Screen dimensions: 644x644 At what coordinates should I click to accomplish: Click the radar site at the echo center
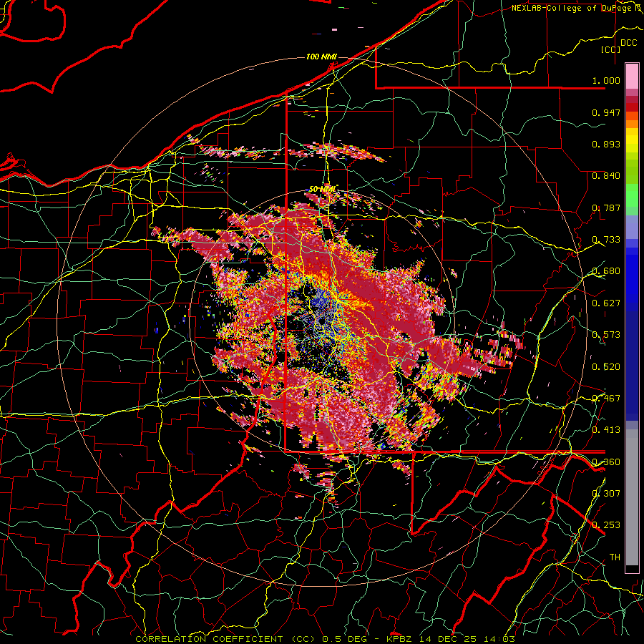322,321
